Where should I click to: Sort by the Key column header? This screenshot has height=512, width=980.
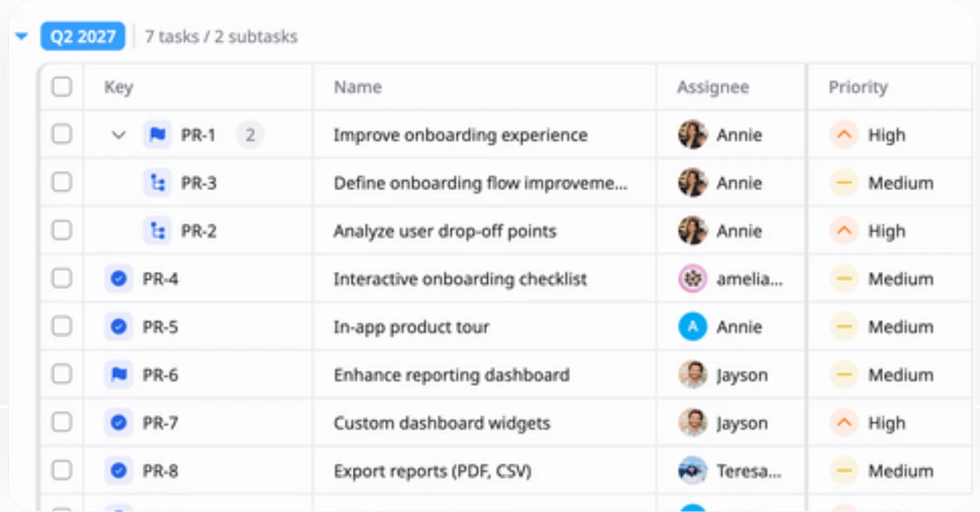click(x=119, y=87)
